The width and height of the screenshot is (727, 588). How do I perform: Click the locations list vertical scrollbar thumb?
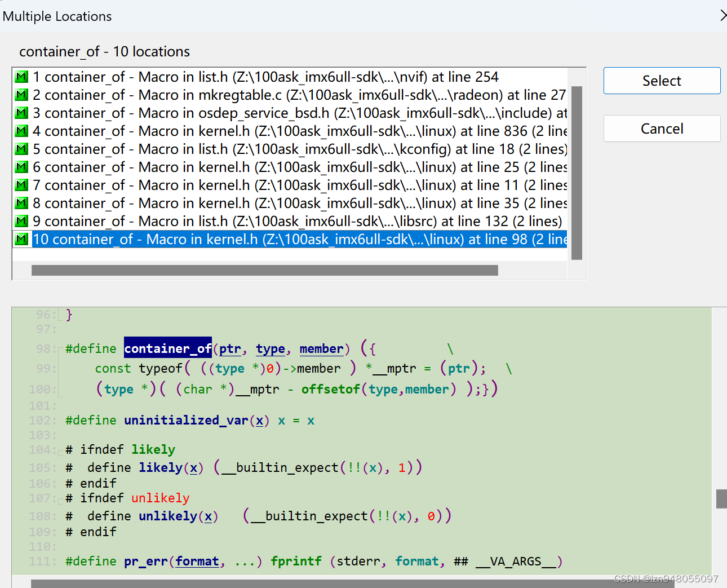click(x=577, y=173)
